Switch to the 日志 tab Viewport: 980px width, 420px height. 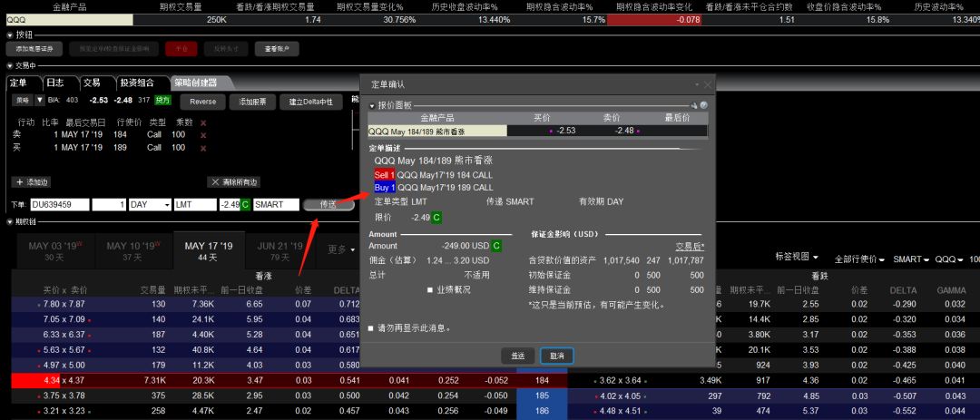point(59,83)
